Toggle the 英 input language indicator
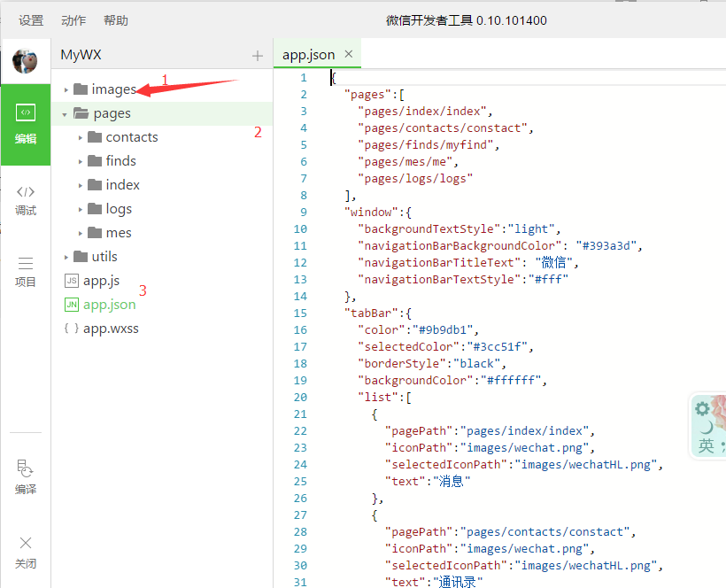This screenshot has width=726, height=588. (x=707, y=445)
